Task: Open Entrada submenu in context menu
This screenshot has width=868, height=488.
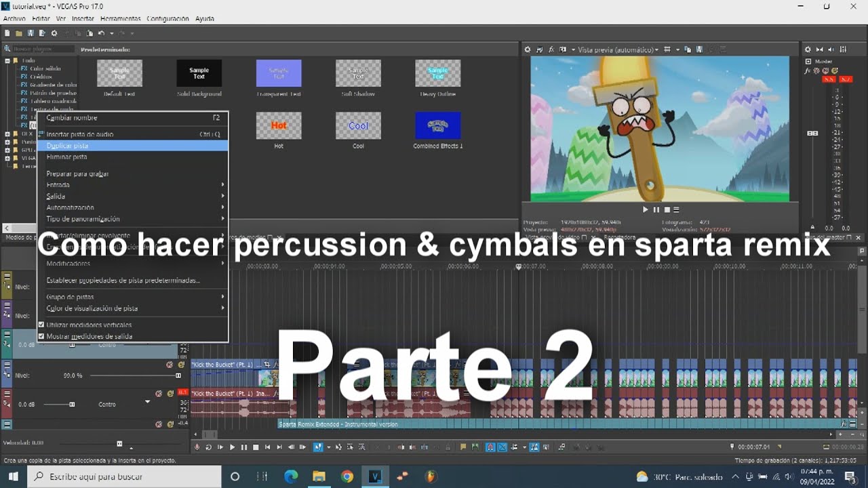Action: [x=134, y=185]
